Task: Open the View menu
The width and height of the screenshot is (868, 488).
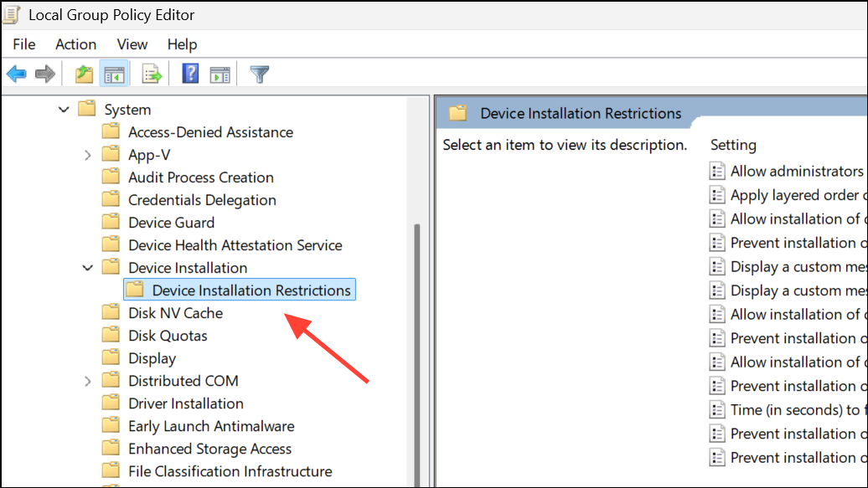Action: pyautogui.click(x=132, y=44)
